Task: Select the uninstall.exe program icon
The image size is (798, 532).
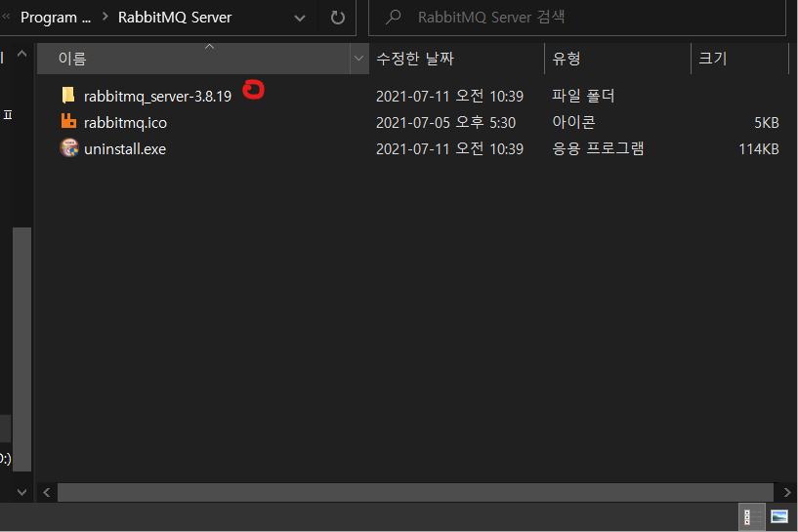Action: 69,148
